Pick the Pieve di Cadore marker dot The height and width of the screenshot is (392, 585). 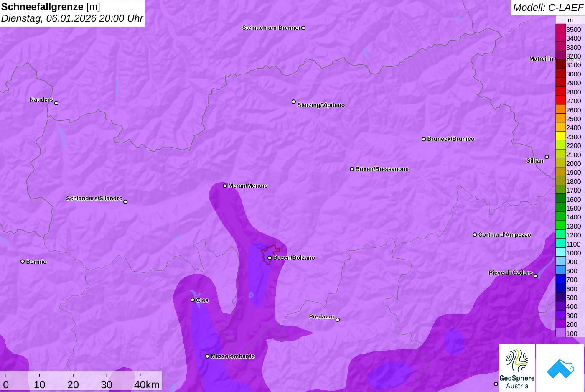coord(536,276)
